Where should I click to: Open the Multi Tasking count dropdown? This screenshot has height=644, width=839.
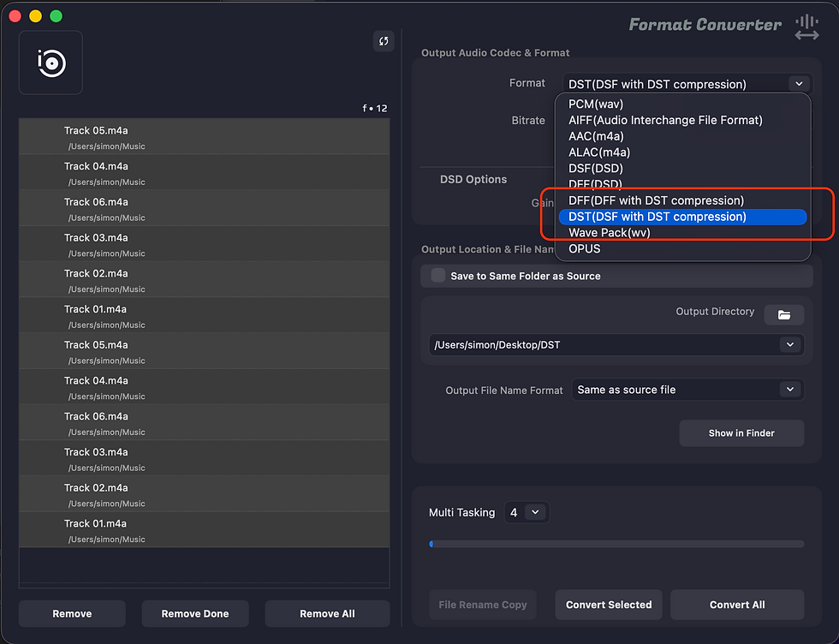click(535, 512)
